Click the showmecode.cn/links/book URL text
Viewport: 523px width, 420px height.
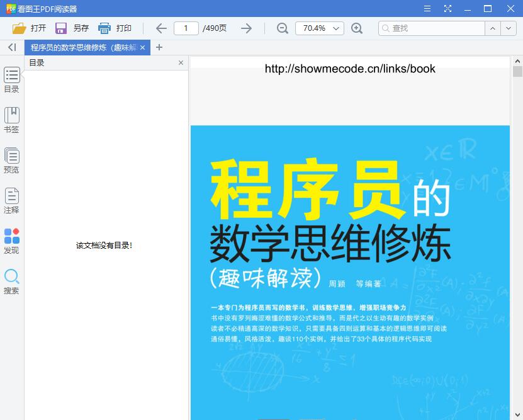350,69
